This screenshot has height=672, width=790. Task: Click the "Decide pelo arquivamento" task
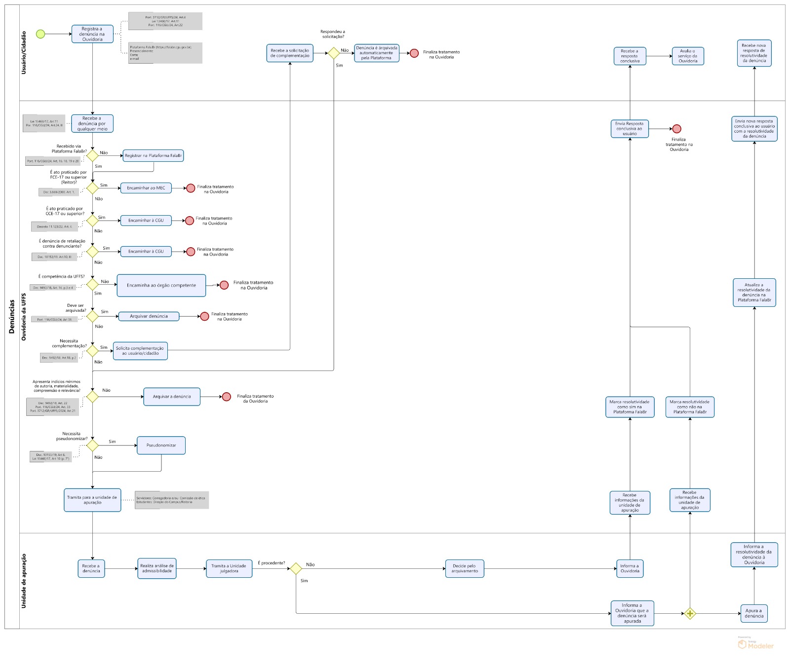[x=465, y=569]
